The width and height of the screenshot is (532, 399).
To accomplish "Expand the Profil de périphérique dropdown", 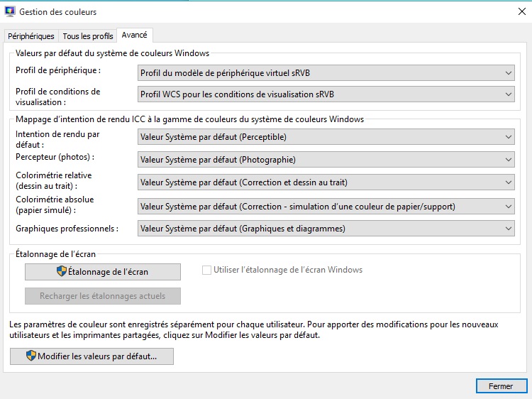I will click(x=326, y=72).
